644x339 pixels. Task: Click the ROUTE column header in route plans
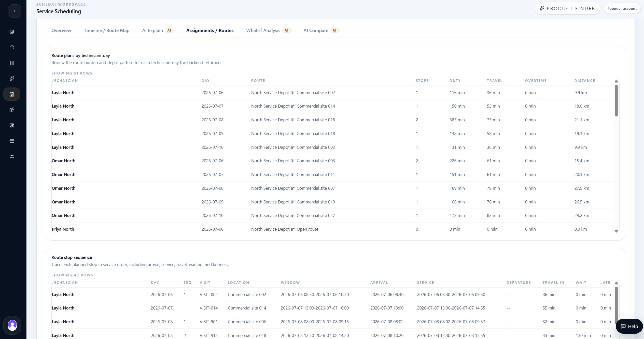[x=258, y=81]
